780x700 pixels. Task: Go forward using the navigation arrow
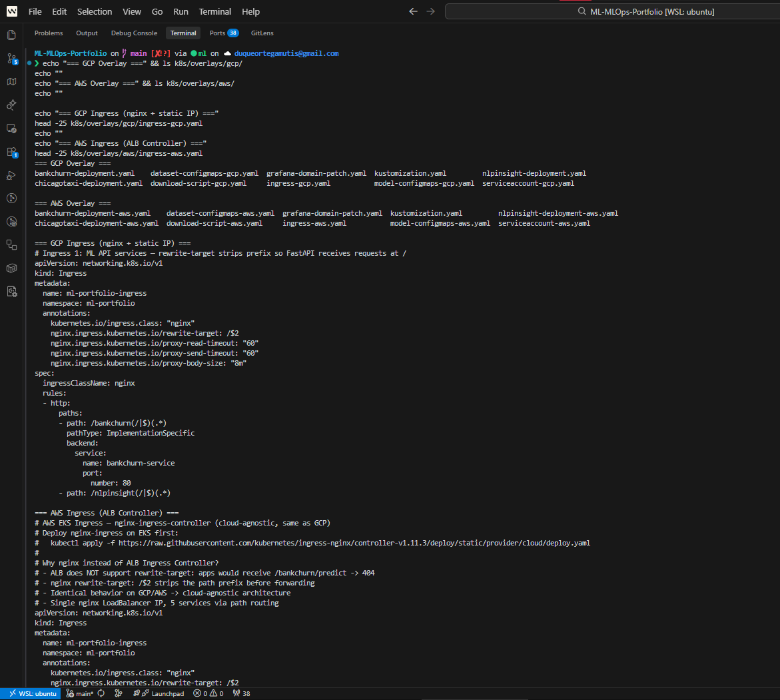pyautogui.click(x=430, y=11)
